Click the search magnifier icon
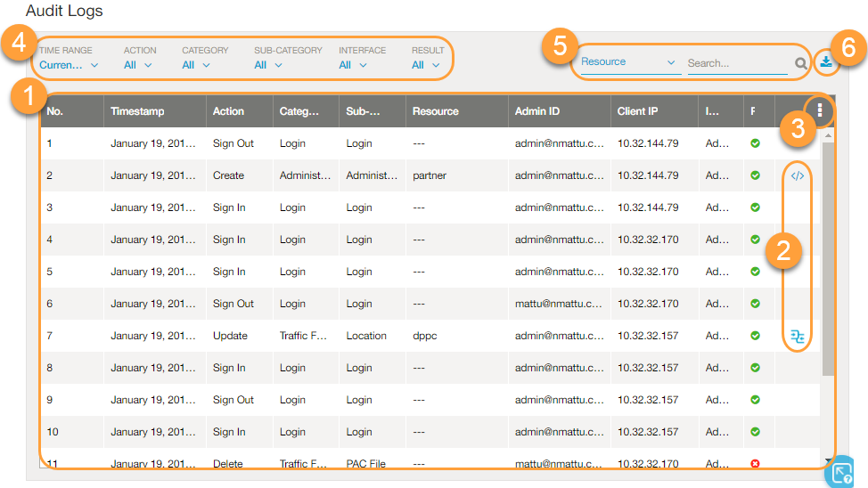 point(800,63)
